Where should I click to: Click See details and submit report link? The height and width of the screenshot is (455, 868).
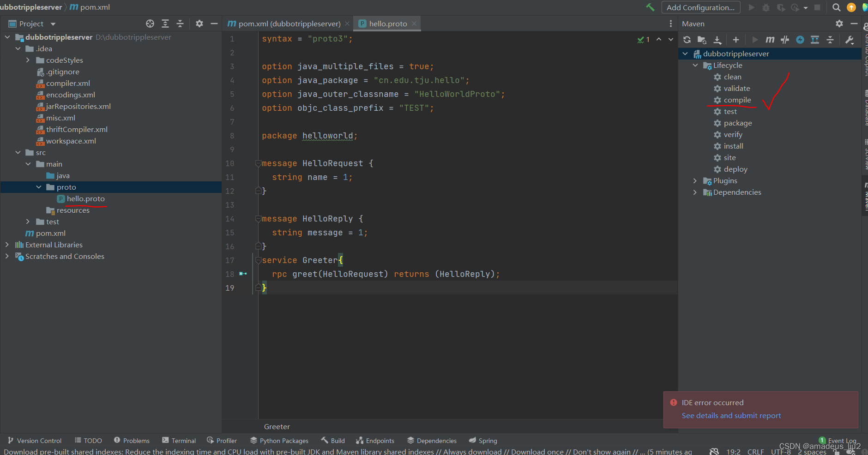tap(731, 415)
